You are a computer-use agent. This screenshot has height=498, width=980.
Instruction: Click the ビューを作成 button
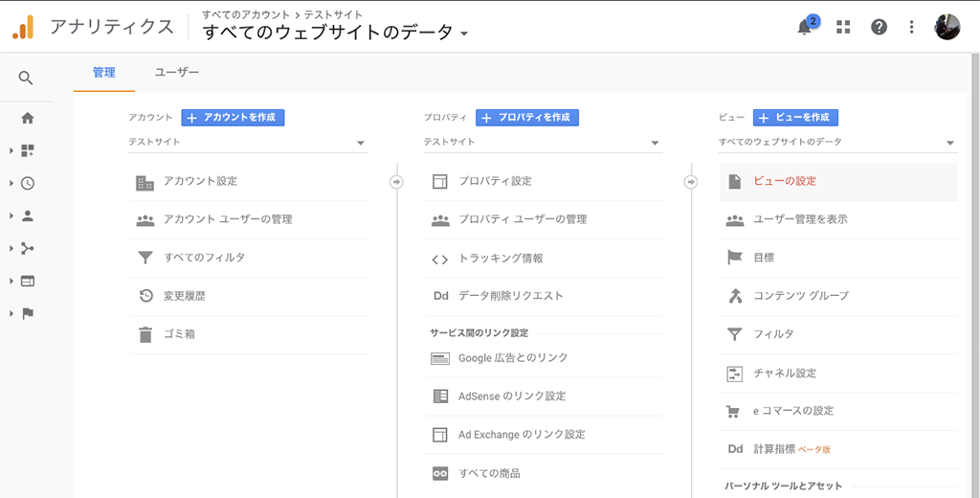(x=795, y=118)
